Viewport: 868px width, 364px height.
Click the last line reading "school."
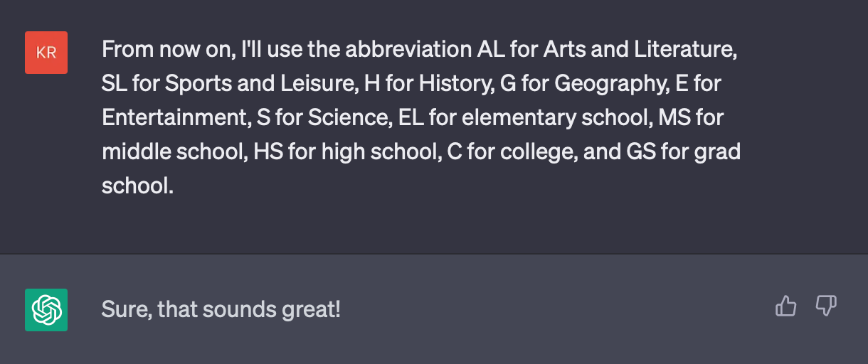(x=138, y=186)
